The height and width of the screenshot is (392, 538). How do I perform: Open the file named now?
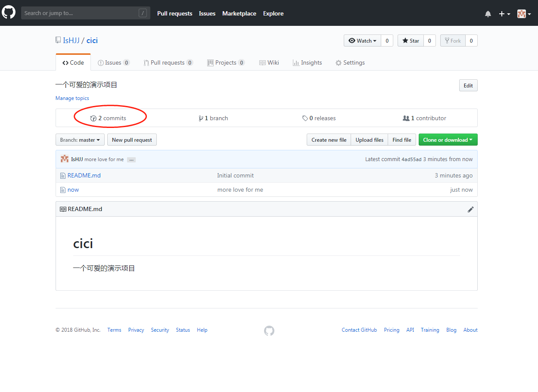click(x=73, y=190)
